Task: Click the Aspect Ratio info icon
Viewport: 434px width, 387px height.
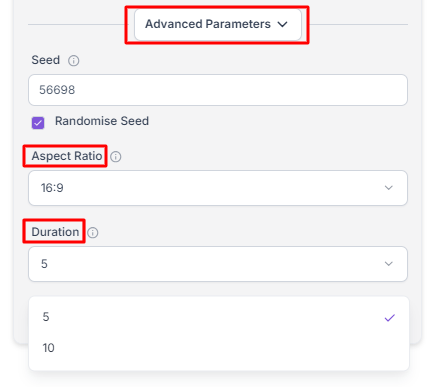Action: (116, 157)
